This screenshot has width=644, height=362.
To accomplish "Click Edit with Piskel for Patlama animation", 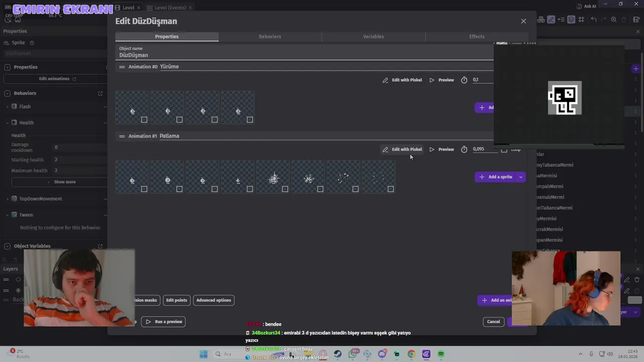I will (402, 149).
